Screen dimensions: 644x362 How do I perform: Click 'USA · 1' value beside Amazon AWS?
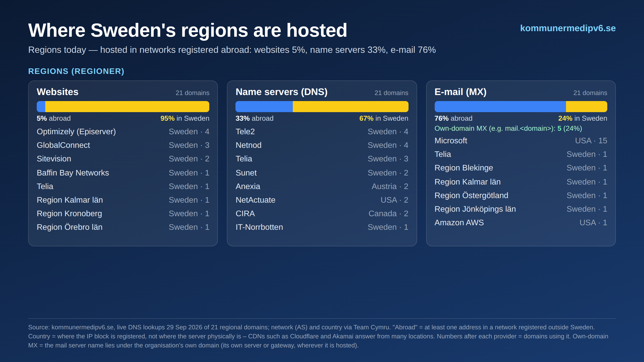click(593, 222)
